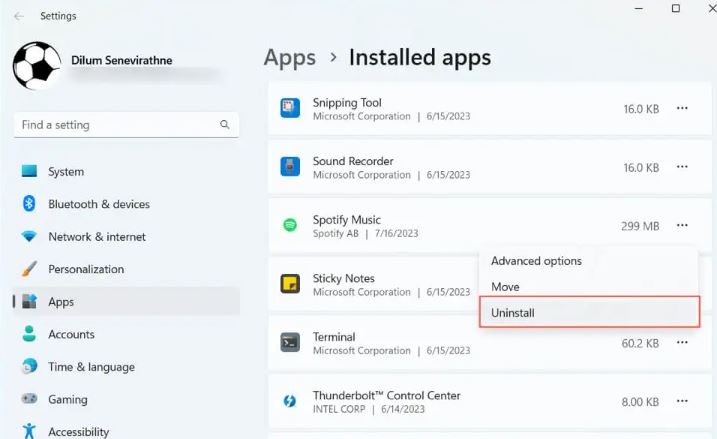Screen dimensions: 717x439
Task: Click the Accounts person icon
Action: [x=29, y=334]
